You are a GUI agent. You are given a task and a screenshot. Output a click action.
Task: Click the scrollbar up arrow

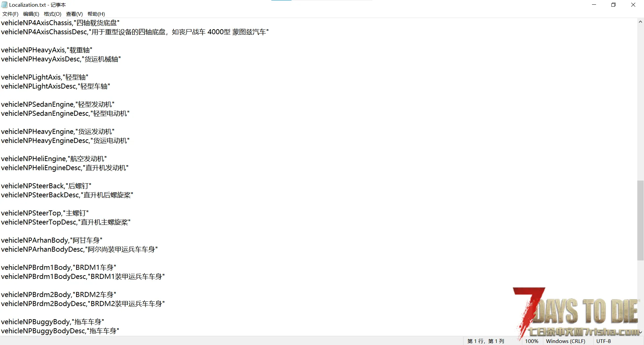[x=640, y=22]
